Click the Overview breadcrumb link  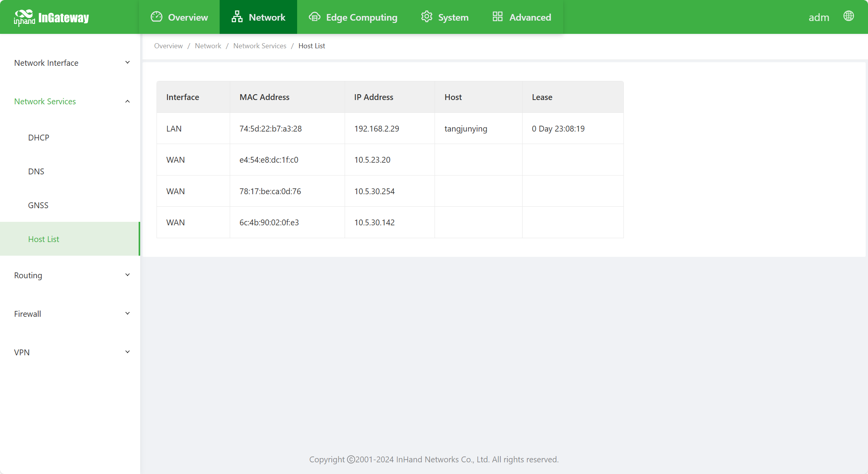168,46
